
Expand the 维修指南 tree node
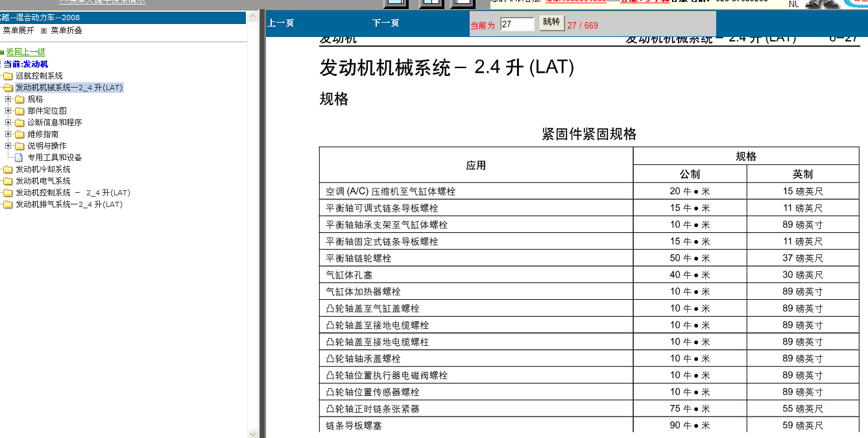click(x=8, y=134)
